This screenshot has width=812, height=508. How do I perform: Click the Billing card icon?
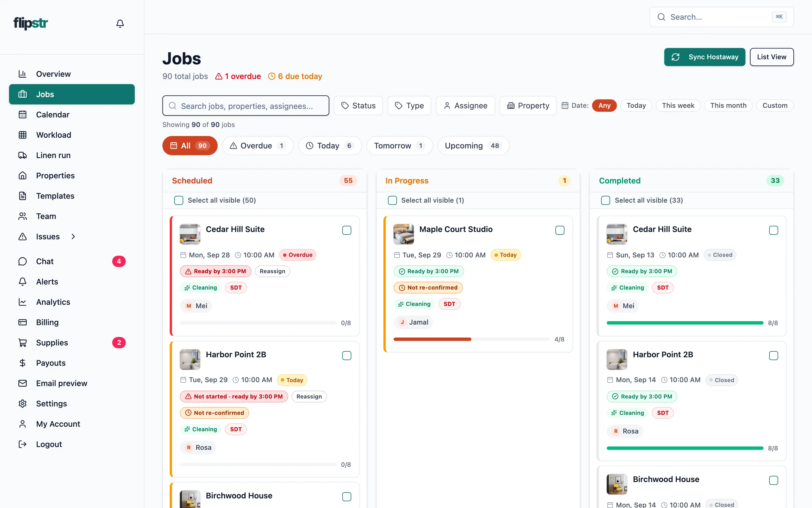click(23, 322)
